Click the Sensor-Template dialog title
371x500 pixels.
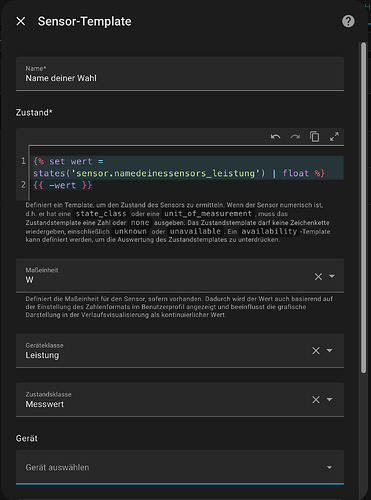click(85, 21)
